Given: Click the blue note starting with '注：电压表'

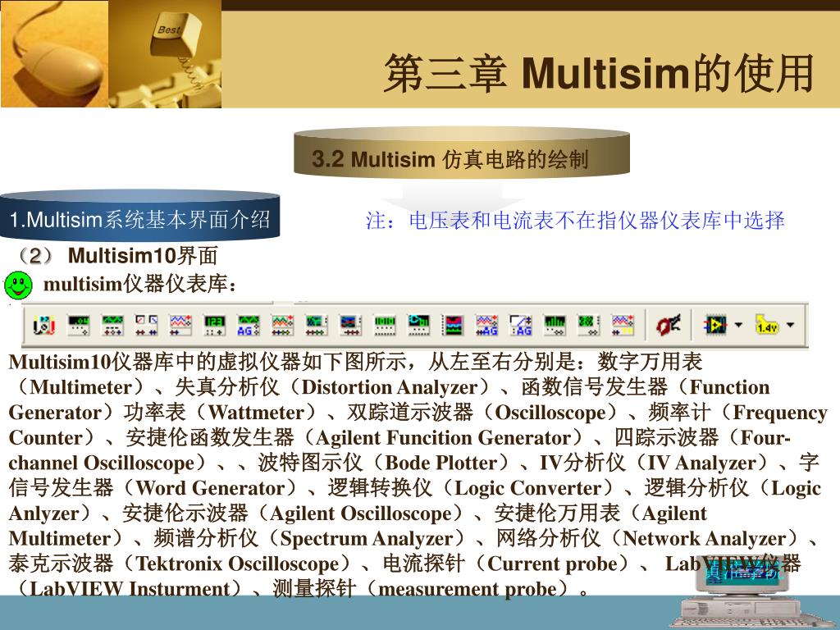Looking at the screenshot, I should point(575,220).
